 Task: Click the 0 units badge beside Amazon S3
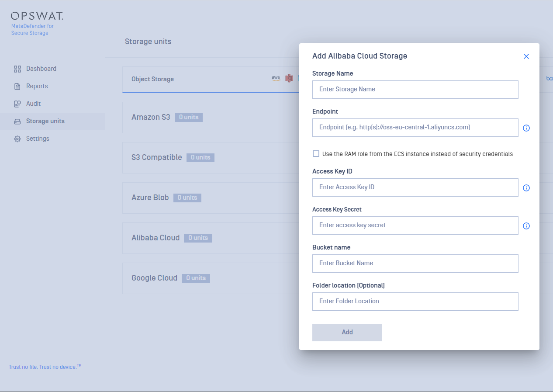coord(189,117)
